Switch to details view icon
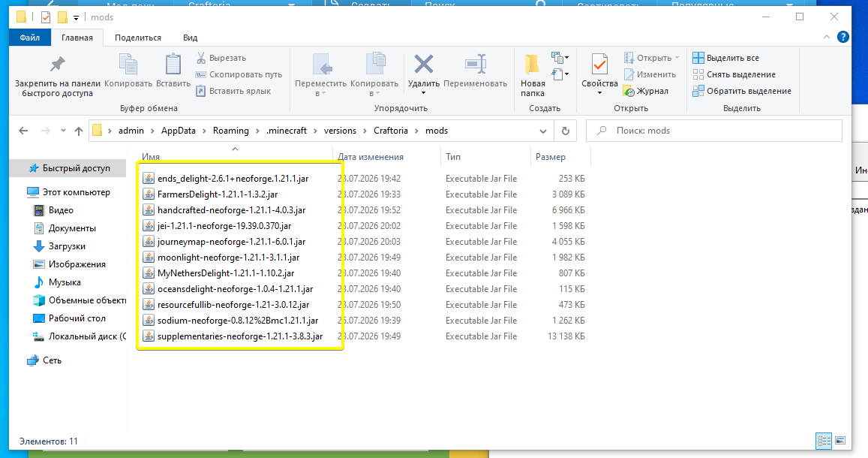This screenshot has height=458, width=868. point(824,441)
